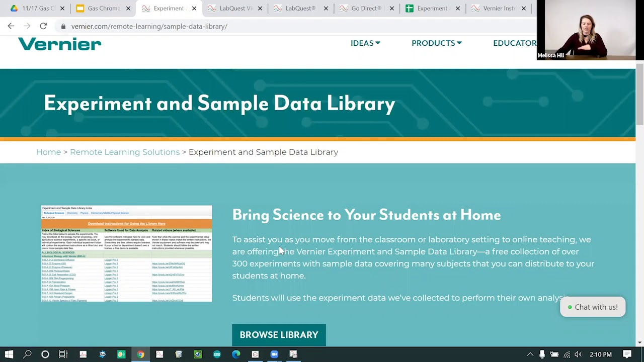Screen dimensions: 644x362
Task: Click the BROWSE LIBRARY button
Action: [x=279, y=335]
